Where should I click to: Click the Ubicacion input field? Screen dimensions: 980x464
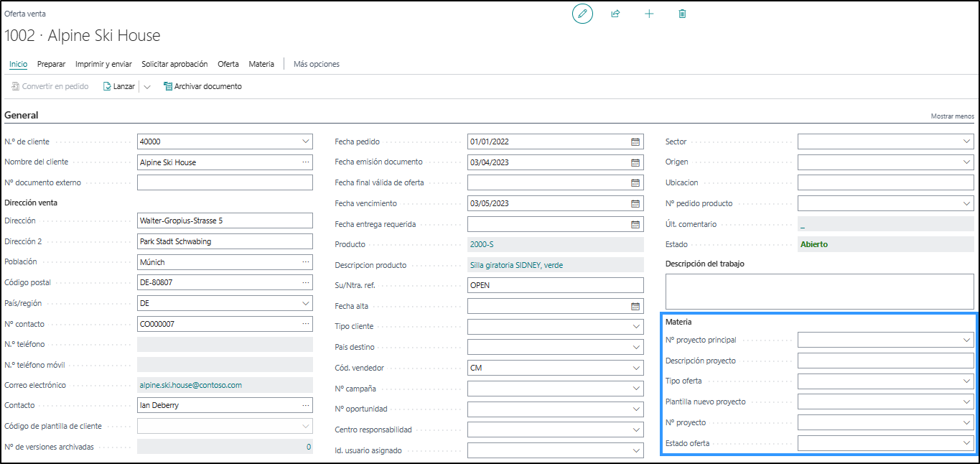(885, 182)
